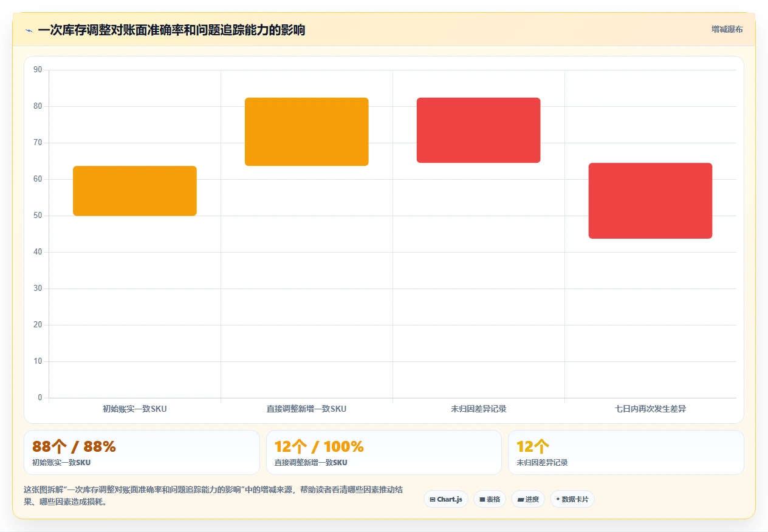Viewport: 768px width, 532px height.
Task: Click x-axis label 未归因差异记录
Action: (x=479, y=409)
